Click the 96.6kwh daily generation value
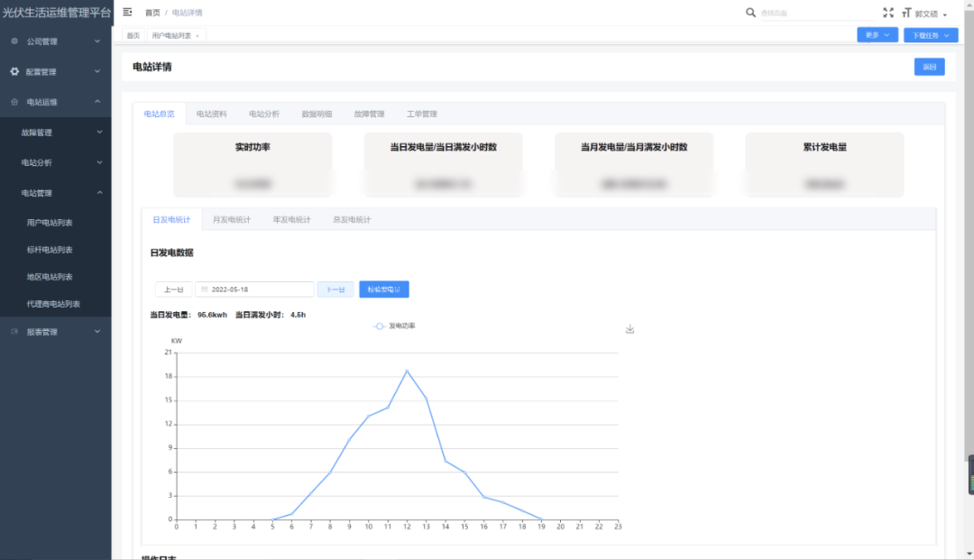974x560 pixels. [213, 315]
